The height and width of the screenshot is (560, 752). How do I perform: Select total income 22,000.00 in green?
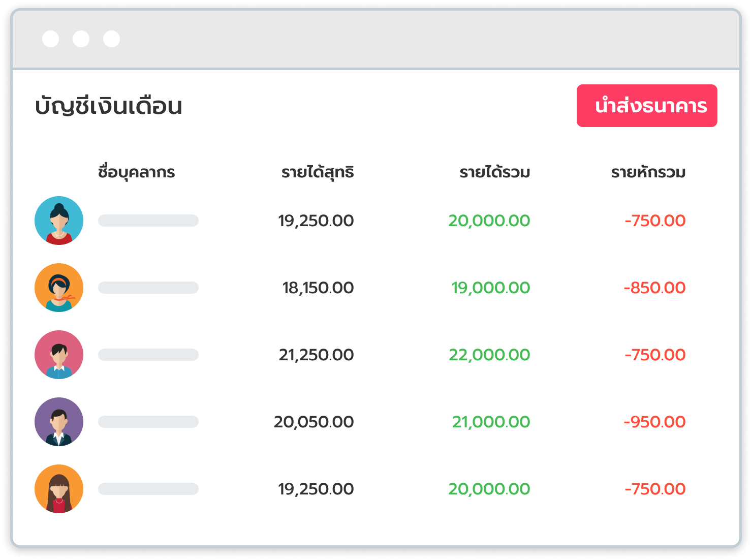(x=489, y=355)
